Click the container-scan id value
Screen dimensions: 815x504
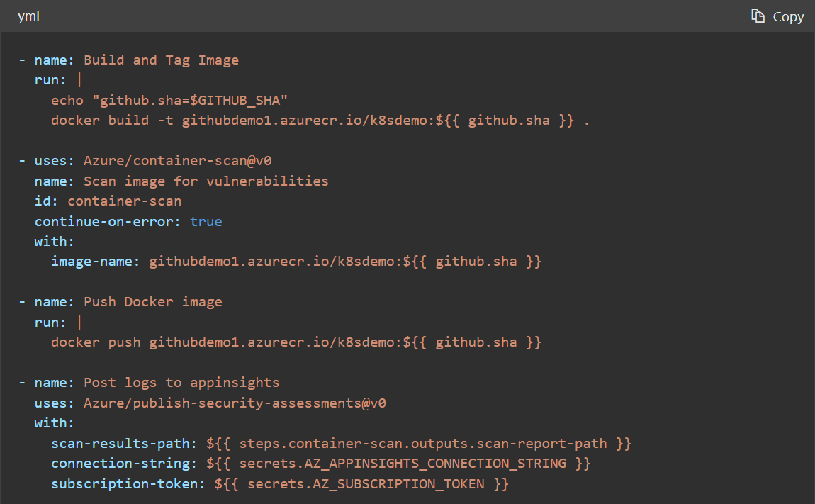tap(124, 201)
